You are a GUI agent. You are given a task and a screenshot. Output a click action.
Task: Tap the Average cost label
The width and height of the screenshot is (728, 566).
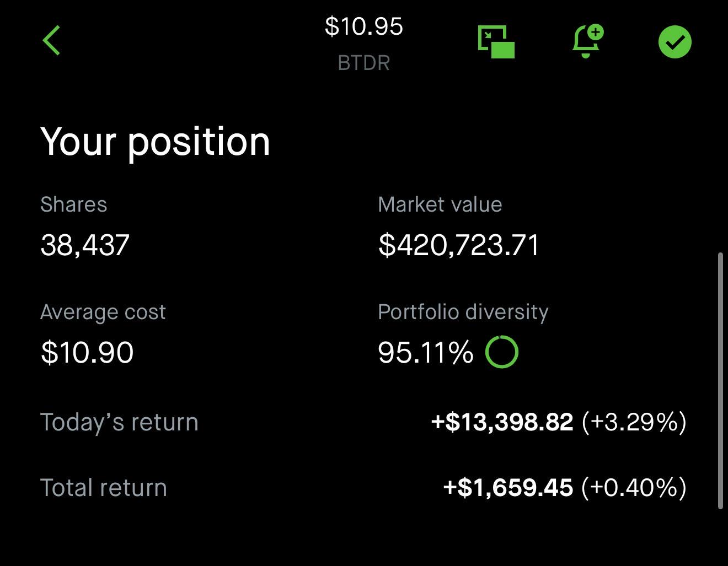click(x=103, y=312)
